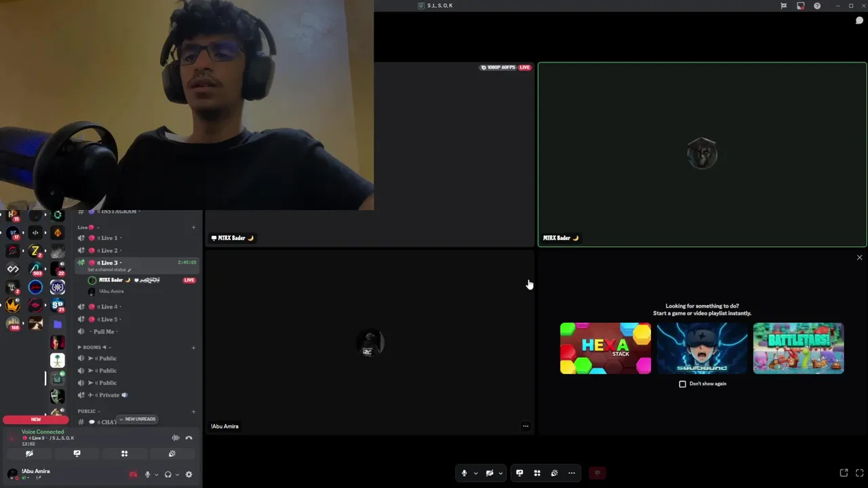Jump to NEW UNREADS messages
This screenshot has width=868, height=488.
coord(138,419)
